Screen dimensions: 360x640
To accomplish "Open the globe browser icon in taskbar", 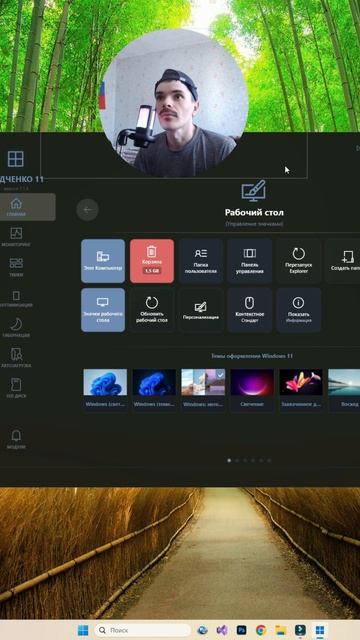I will pyautogui.click(x=203, y=630).
